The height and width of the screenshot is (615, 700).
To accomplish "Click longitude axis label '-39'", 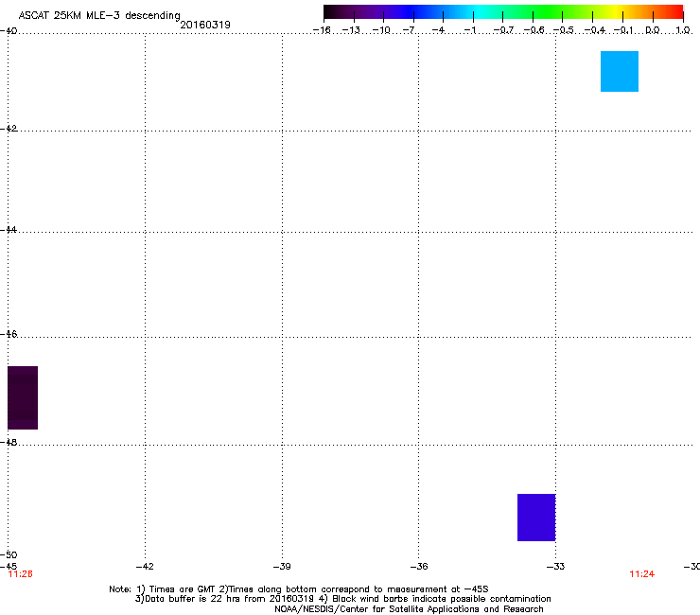I will (282, 567).
